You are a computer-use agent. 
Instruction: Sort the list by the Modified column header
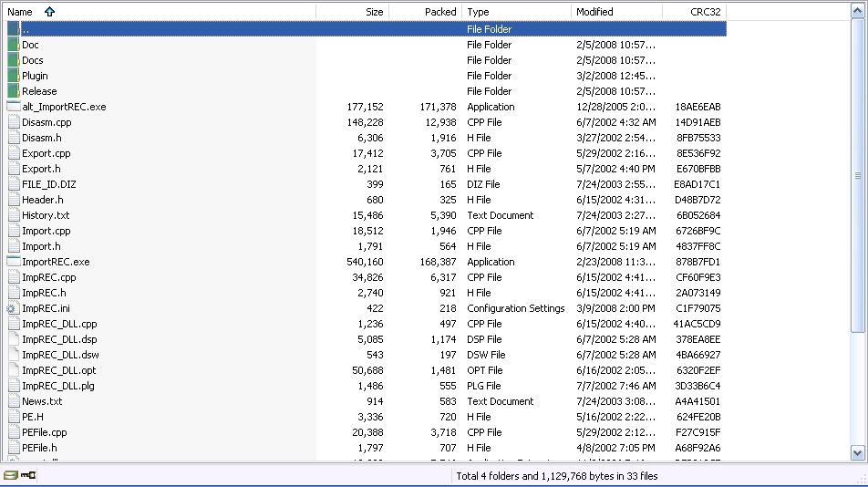[x=616, y=12]
